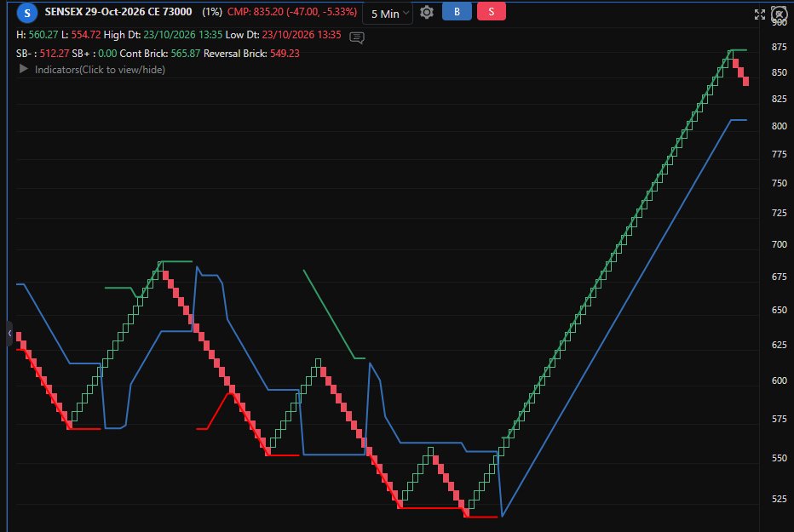The width and height of the screenshot is (794, 532).
Task: Click the SB- value 512.27
Action: coord(55,53)
